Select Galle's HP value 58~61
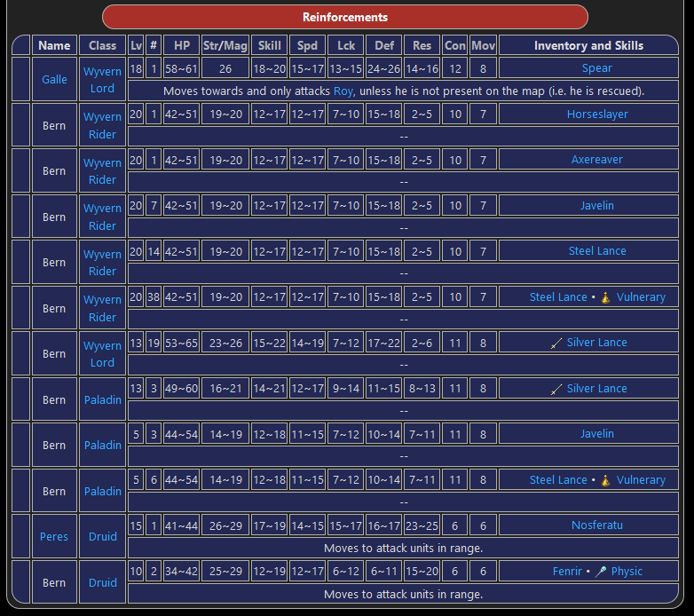This screenshot has width=694, height=616. (x=181, y=68)
